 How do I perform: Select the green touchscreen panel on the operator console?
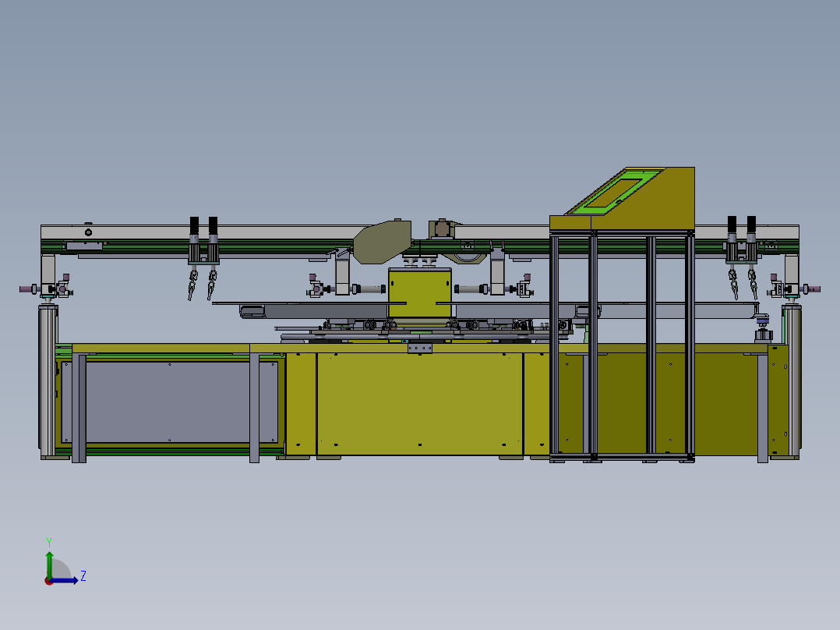616,193
